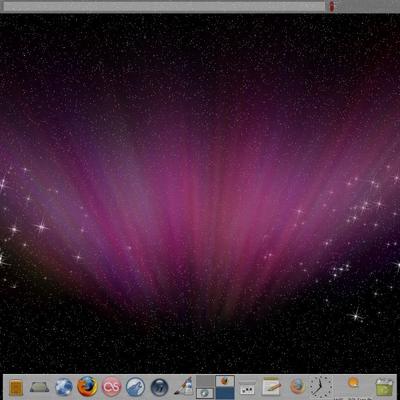Switch to the blue workspace with Firefox
The image size is (400, 400).
pos(225,387)
